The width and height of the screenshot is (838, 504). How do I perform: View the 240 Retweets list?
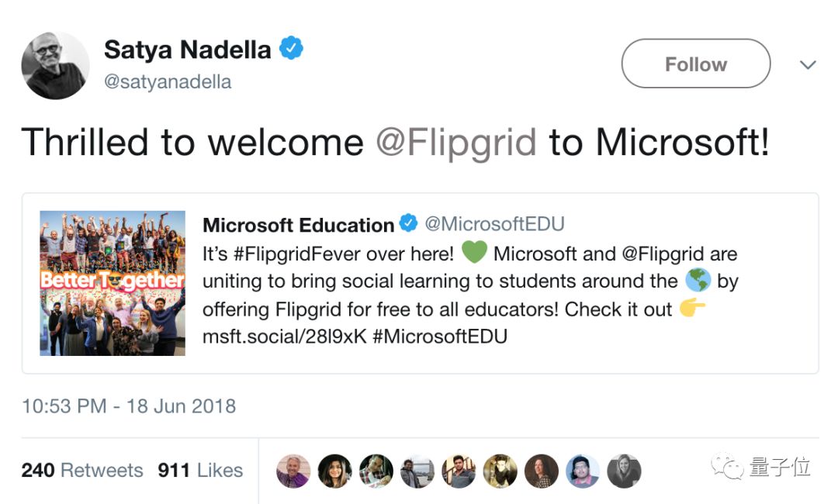click(82, 471)
